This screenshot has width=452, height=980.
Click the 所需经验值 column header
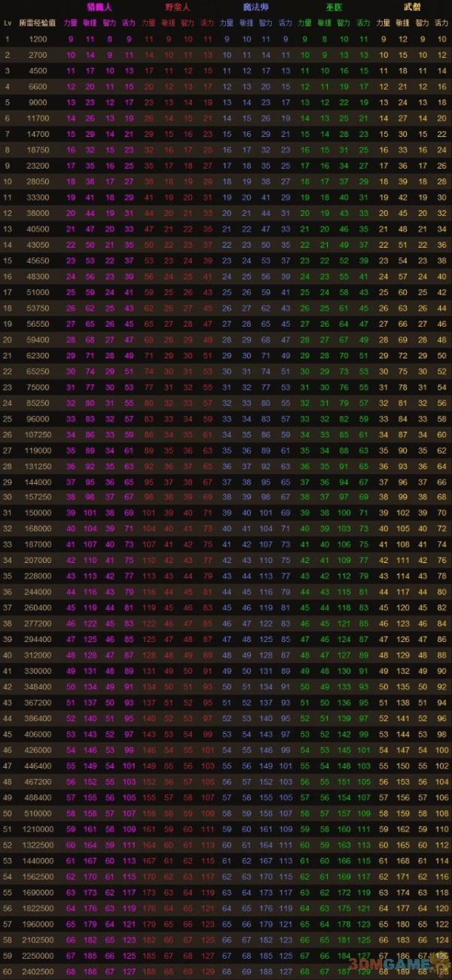[37, 23]
